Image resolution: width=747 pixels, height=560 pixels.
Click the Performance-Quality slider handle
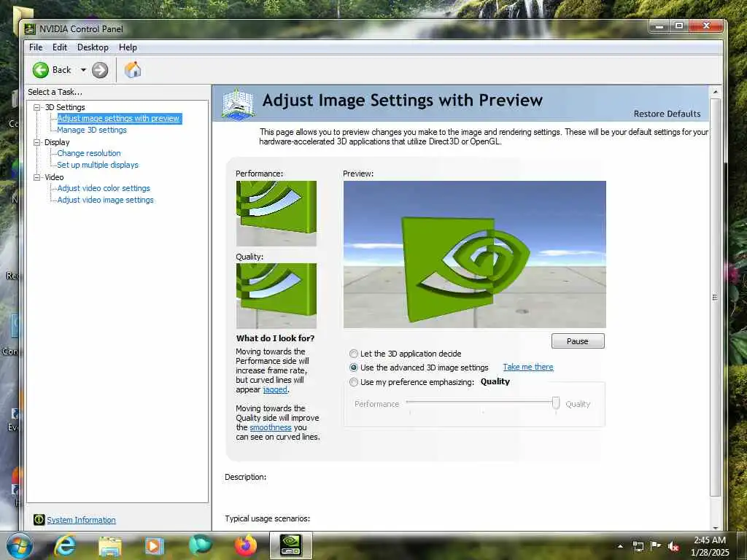click(555, 402)
